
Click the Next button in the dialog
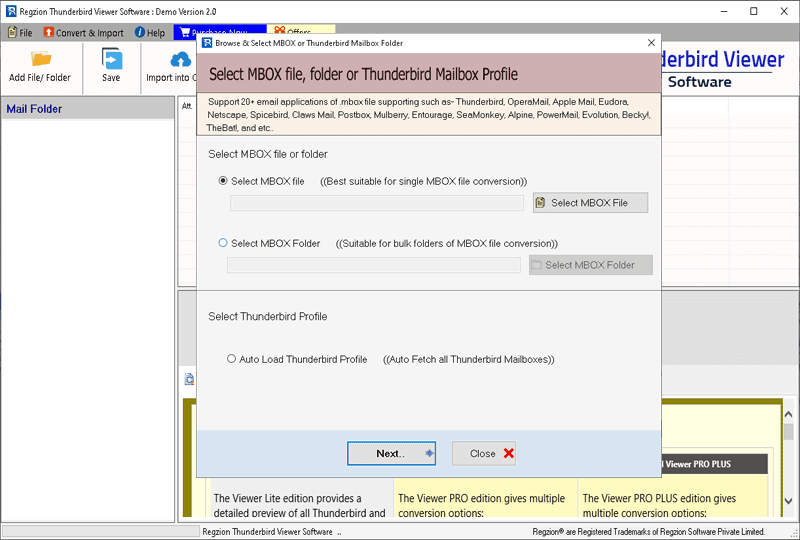(391, 453)
